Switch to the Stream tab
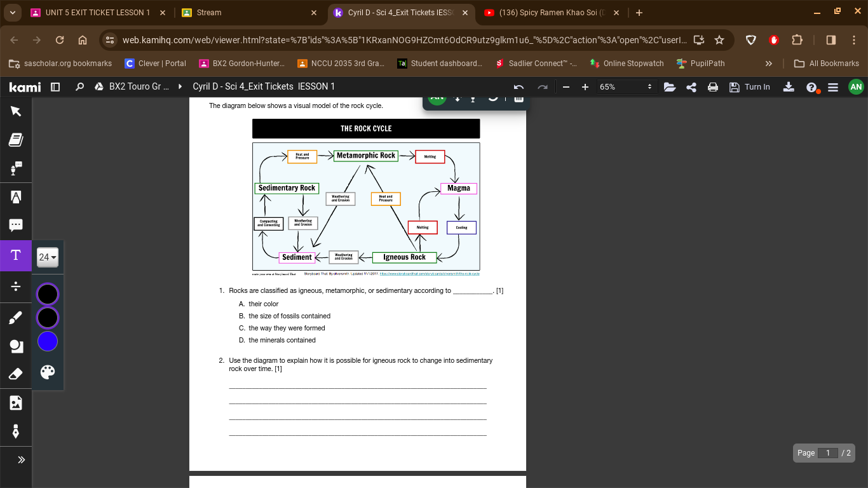 pyautogui.click(x=250, y=13)
